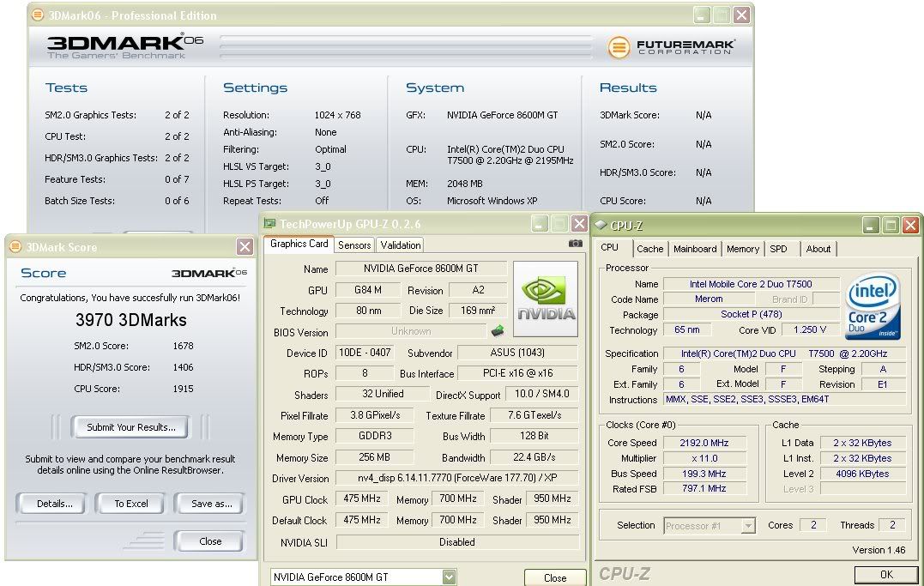Click the Bandwidth value 22.4 GB/s
The image size is (924, 586).
click(534, 457)
